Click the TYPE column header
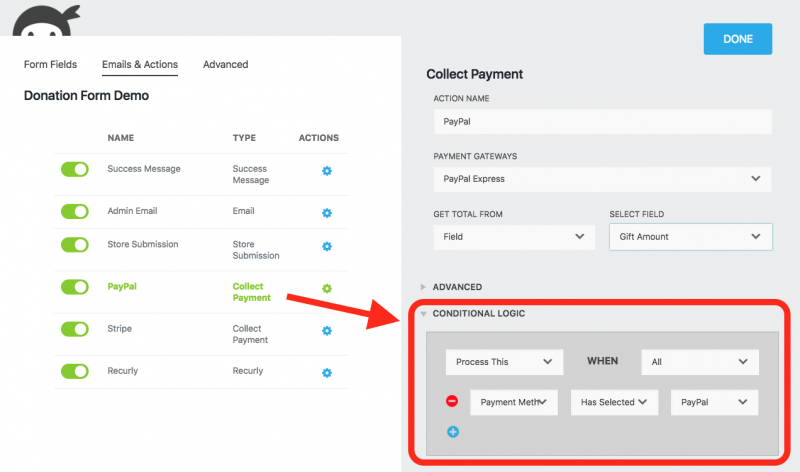This screenshot has width=800, height=472. tap(244, 138)
